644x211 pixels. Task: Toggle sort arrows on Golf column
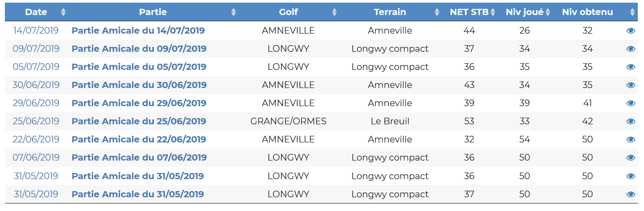334,12
